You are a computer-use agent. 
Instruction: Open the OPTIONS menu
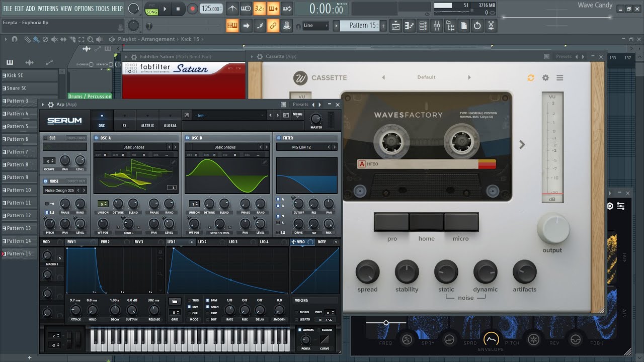pyautogui.click(x=84, y=9)
